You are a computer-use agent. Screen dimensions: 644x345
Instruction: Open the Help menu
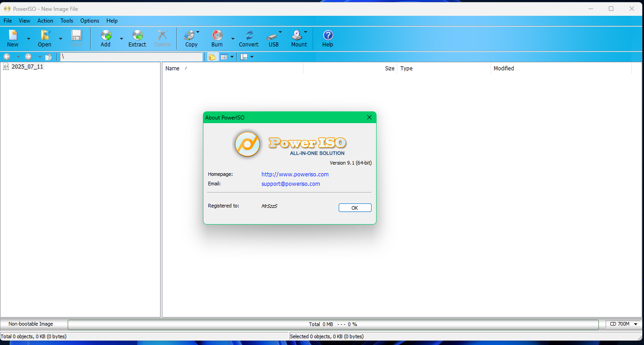pos(112,21)
